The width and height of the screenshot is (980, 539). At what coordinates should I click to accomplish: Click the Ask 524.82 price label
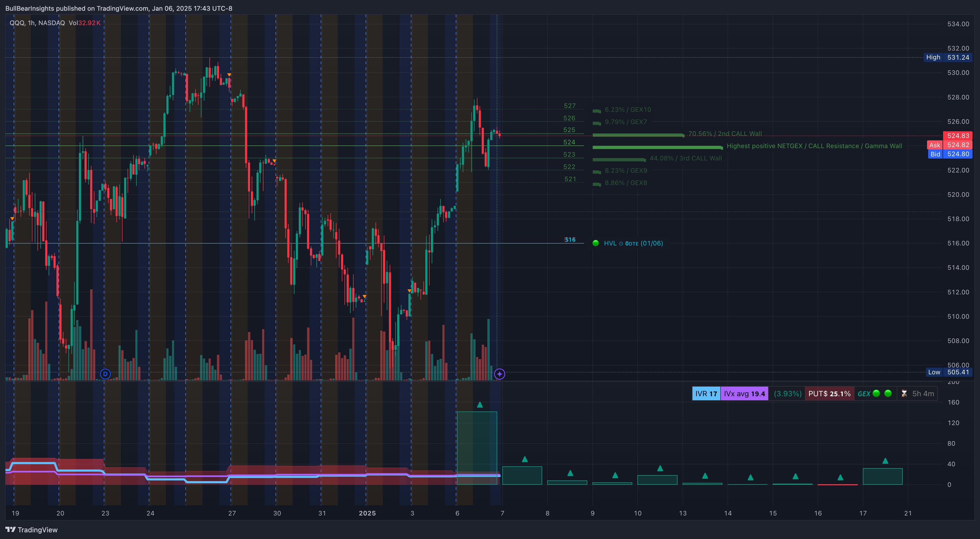pos(950,145)
